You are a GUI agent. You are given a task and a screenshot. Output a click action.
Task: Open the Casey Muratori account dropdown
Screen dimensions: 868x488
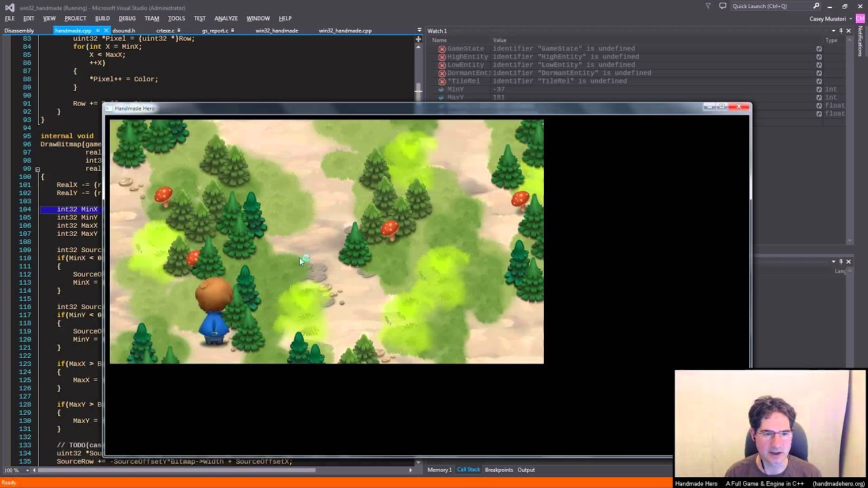click(830, 18)
